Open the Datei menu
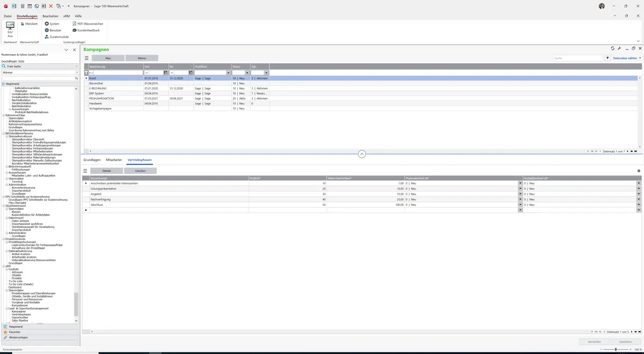This screenshot has width=644, height=354. point(8,16)
